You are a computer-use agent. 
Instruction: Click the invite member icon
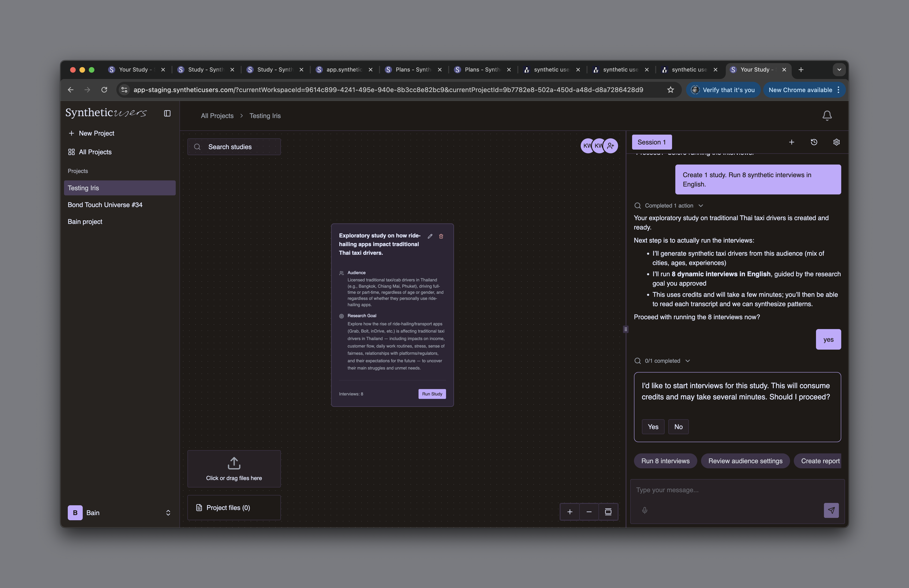coord(610,146)
